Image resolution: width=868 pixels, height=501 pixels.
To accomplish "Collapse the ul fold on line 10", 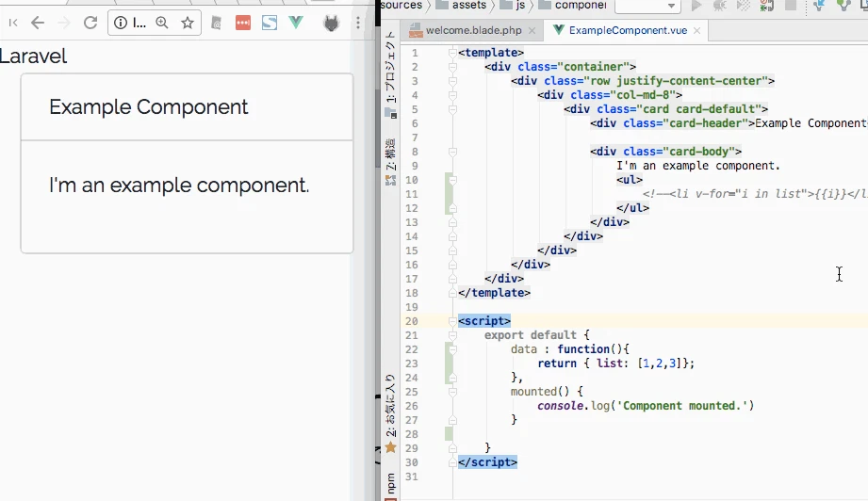I will pyautogui.click(x=452, y=180).
